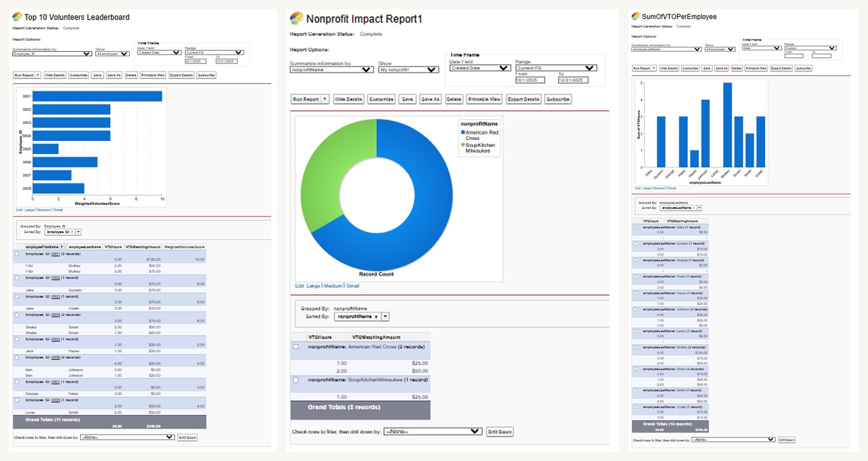Screen dimensions: 868x461
Task: Click the Top 10 Volunteers Leaderboard report logo
Action: click(18, 17)
